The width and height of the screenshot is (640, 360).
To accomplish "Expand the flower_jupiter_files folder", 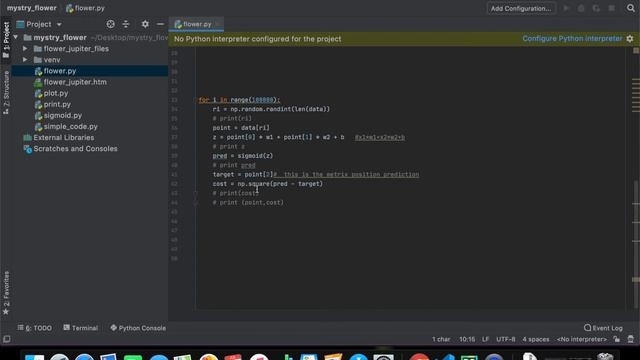I will click(25, 49).
